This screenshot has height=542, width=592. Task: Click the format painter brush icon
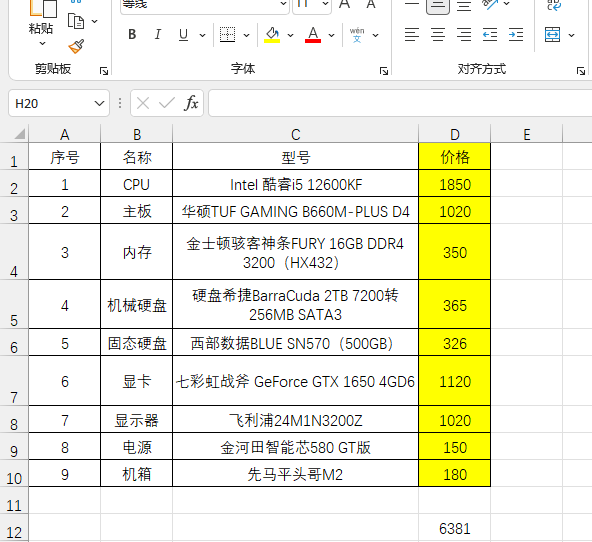pyautogui.click(x=76, y=46)
